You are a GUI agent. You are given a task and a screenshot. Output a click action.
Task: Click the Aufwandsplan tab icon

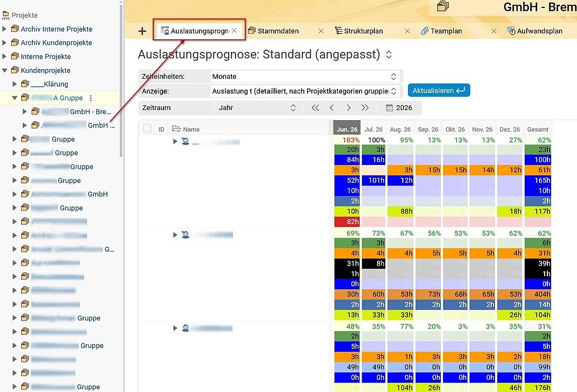pyautogui.click(x=511, y=31)
